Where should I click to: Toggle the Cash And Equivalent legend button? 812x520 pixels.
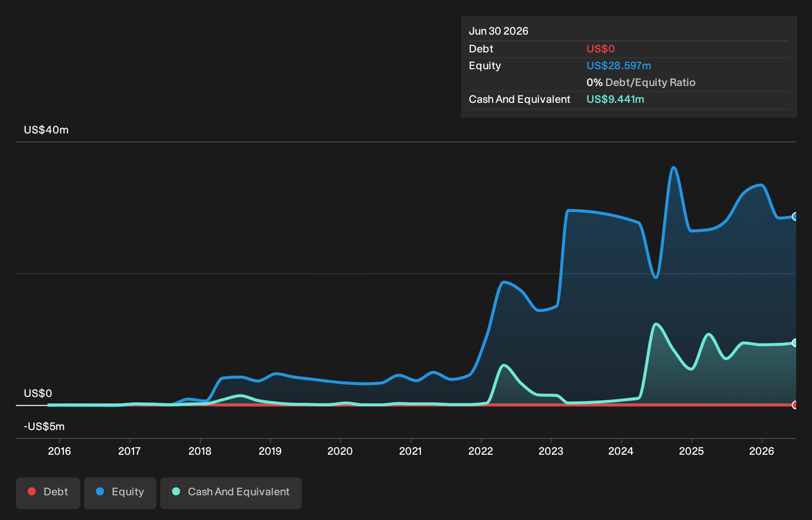(231, 493)
